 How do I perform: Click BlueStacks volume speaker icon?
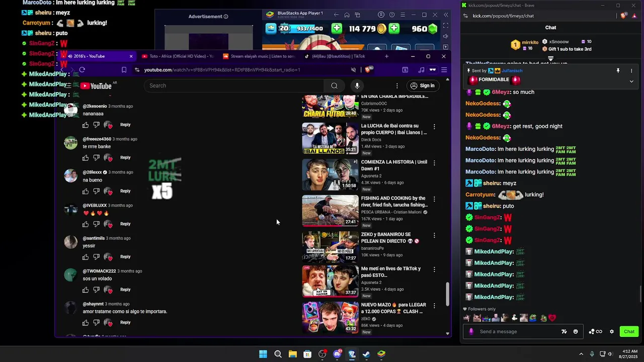[x=446, y=36]
